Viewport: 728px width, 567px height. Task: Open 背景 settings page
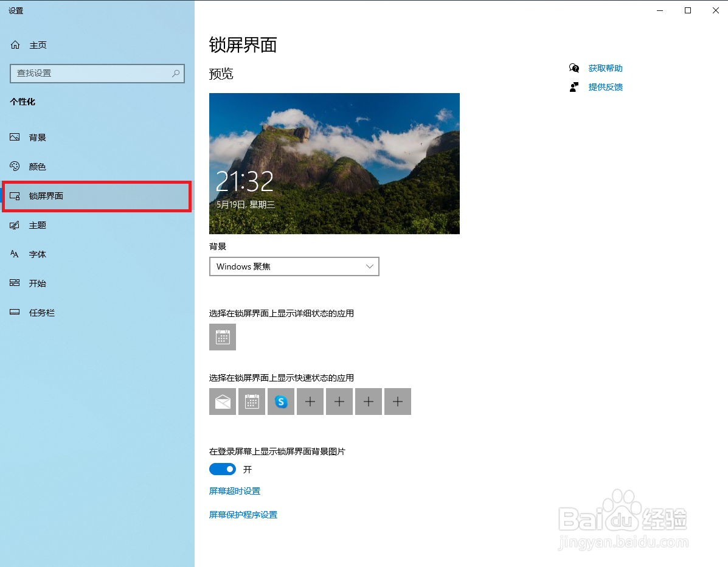tap(97, 137)
